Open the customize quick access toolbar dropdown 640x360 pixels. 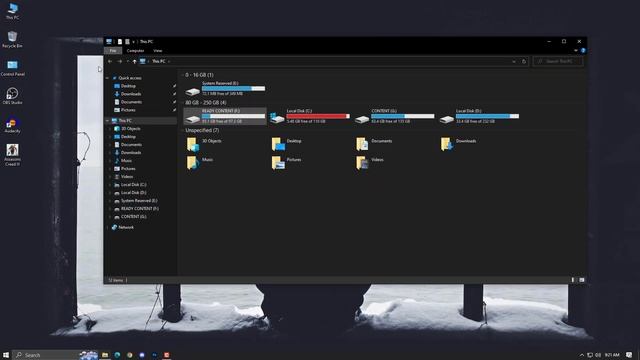coord(133,42)
